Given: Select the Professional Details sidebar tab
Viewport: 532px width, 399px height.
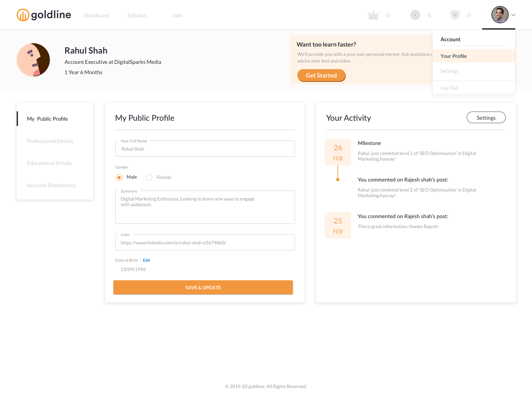Looking at the screenshot, I should tap(50, 141).
